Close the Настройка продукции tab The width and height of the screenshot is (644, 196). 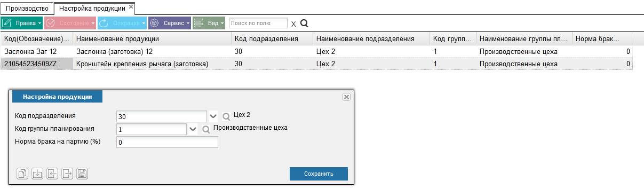coord(131,6)
